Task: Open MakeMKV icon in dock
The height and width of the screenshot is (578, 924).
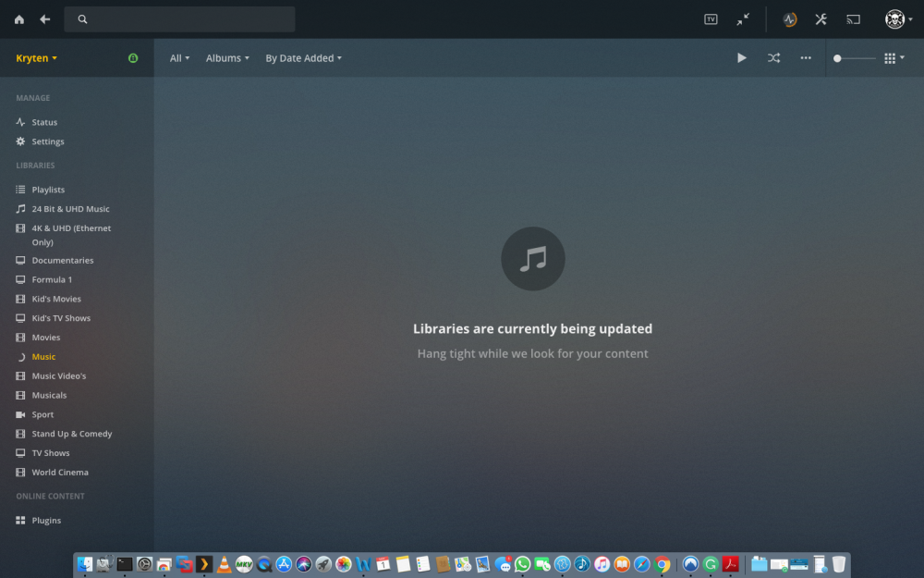Action: click(244, 564)
